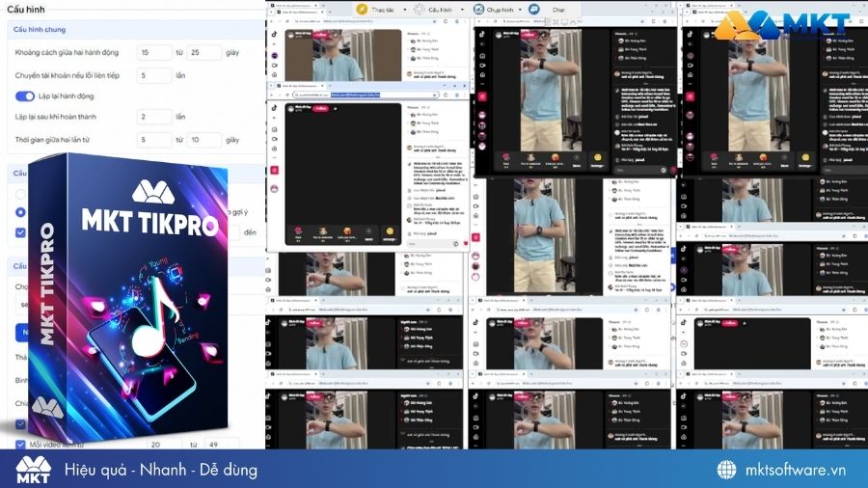Click the Chuyển tài khoản nếu lỗi liên tiếp field
The height and width of the screenshot is (488, 868).
coord(154,75)
